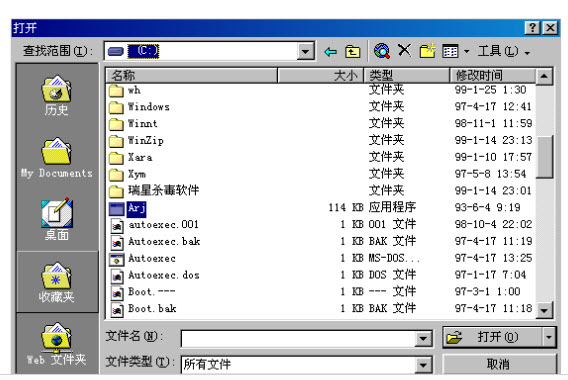The width and height of the screenshot is (568, 380).
Task: Open 收藏夹 favorites in places bar
Action: tap(57, 282)
